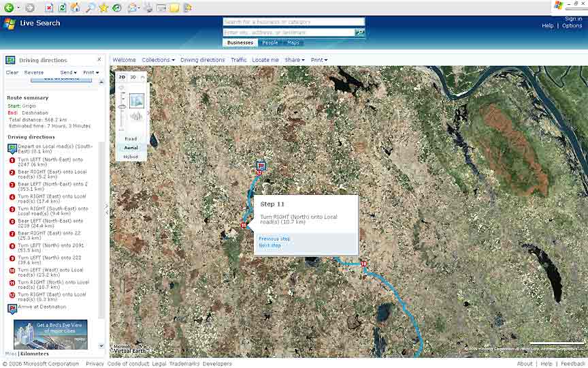Open browser Favorites star icon
This screenshot has width=588, height=368.
103,7
